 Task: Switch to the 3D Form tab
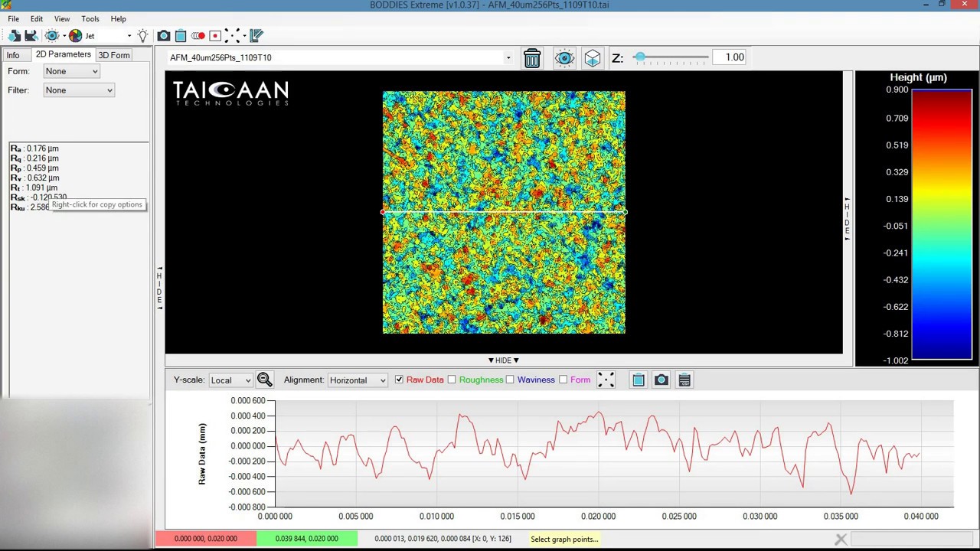click(114, 55)
